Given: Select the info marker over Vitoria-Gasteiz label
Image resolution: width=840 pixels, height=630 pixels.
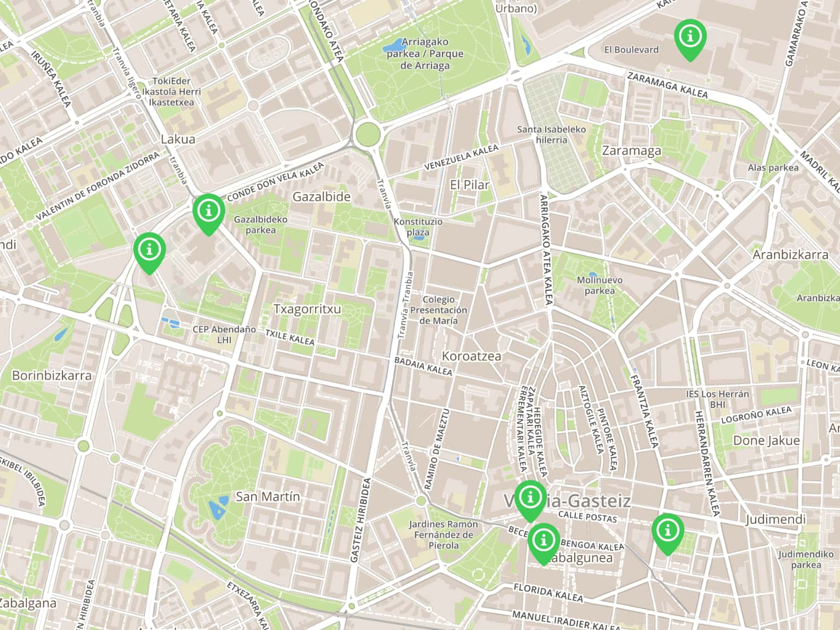Looking at the screenshot, I should (x=530, y=500).
